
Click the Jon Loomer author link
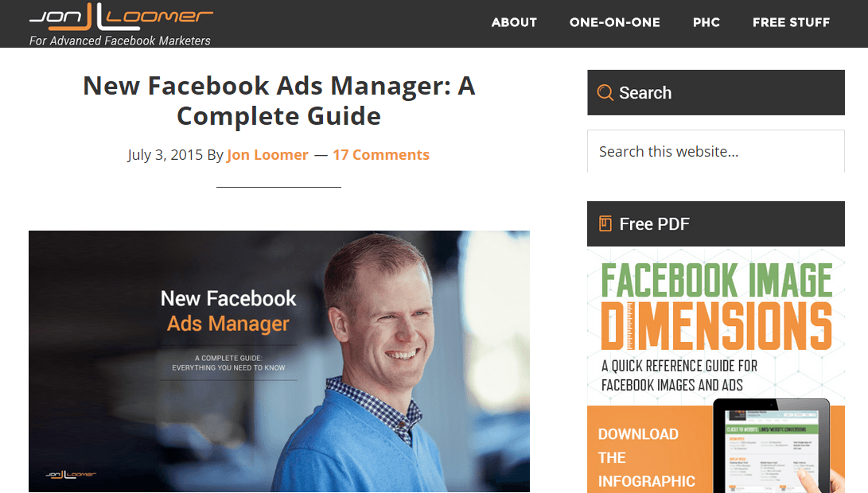click(x=267, y=155)
